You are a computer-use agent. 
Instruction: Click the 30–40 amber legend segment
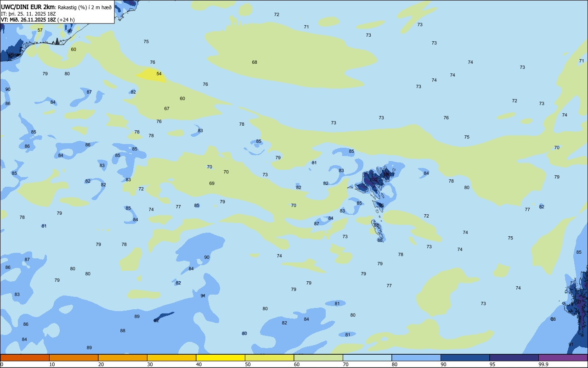pyautogui.click(x=171, y=357)
